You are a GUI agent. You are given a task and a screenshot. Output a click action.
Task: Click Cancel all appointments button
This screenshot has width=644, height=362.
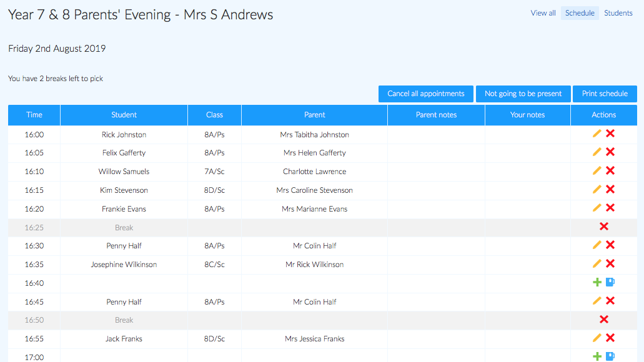426,94
